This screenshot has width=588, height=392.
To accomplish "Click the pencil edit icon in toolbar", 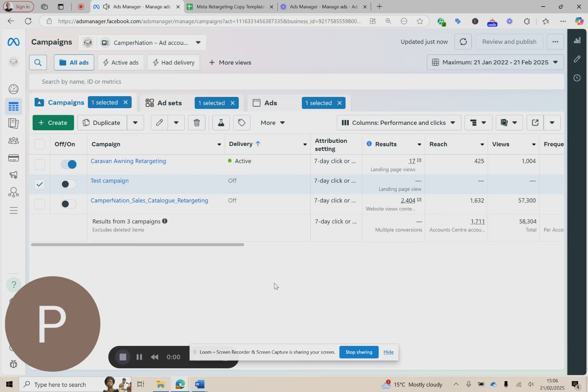I will point(159,123).
